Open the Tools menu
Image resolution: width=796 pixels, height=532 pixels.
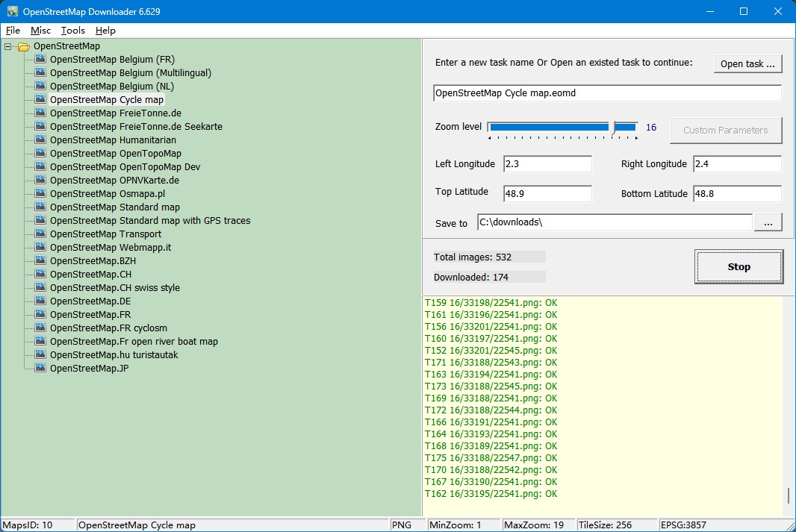tap(73, 31)
